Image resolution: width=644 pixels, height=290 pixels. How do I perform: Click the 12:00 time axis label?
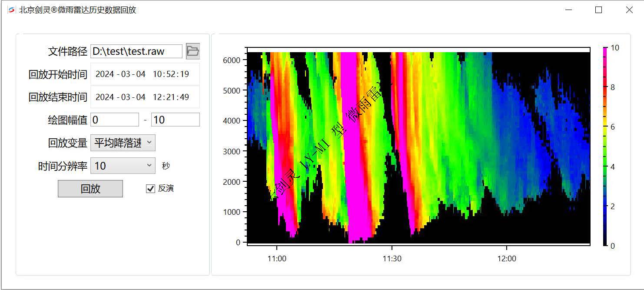(x=507, y=259)
